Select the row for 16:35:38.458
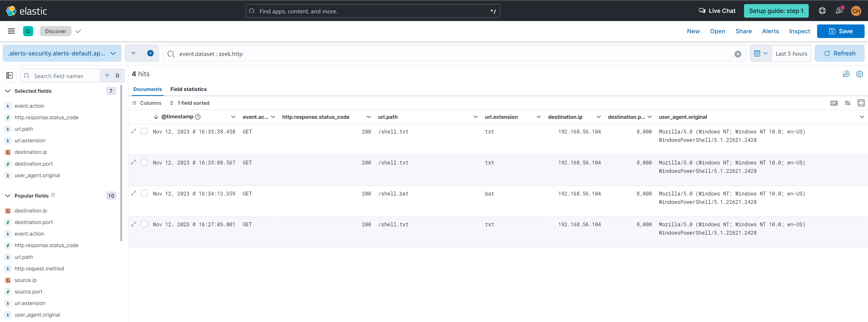 [x=144, y=131]
